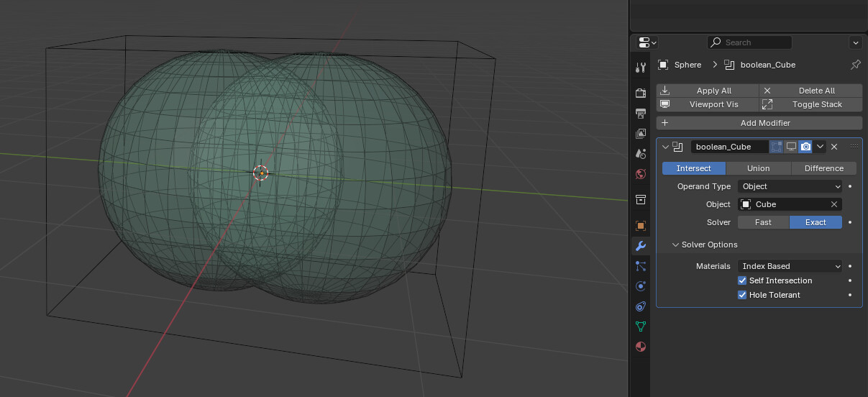Image resolution: width=868 pixels, height=397 pixels.
Task: Pin the properties context
Action: tap(855, 65)
